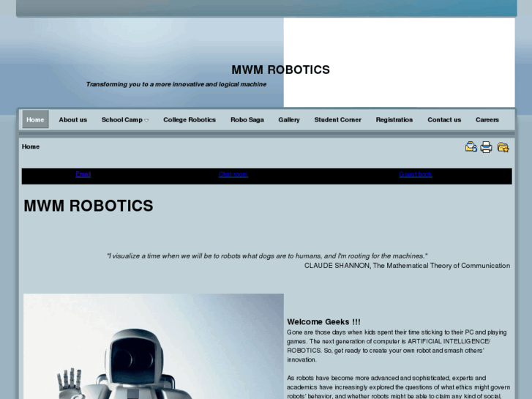Image resolution: width=532 pixels, height=399 pixels.
Task: Click the 'Welcome Geeks !!!' heading
Action: coord(323,321)
